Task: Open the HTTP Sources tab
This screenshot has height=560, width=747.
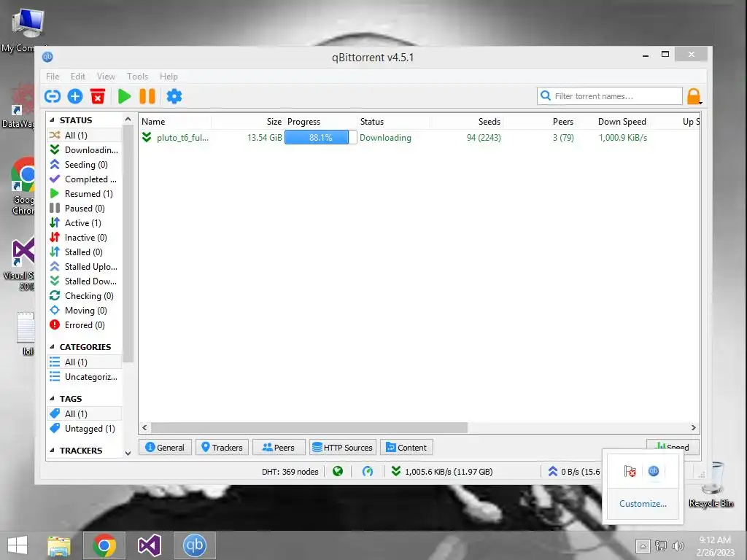Action: pyautogui.click(x=343, y=448)
